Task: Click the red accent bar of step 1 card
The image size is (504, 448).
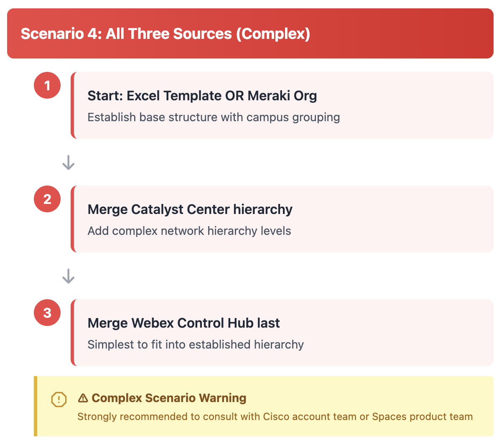Action: 73,105
